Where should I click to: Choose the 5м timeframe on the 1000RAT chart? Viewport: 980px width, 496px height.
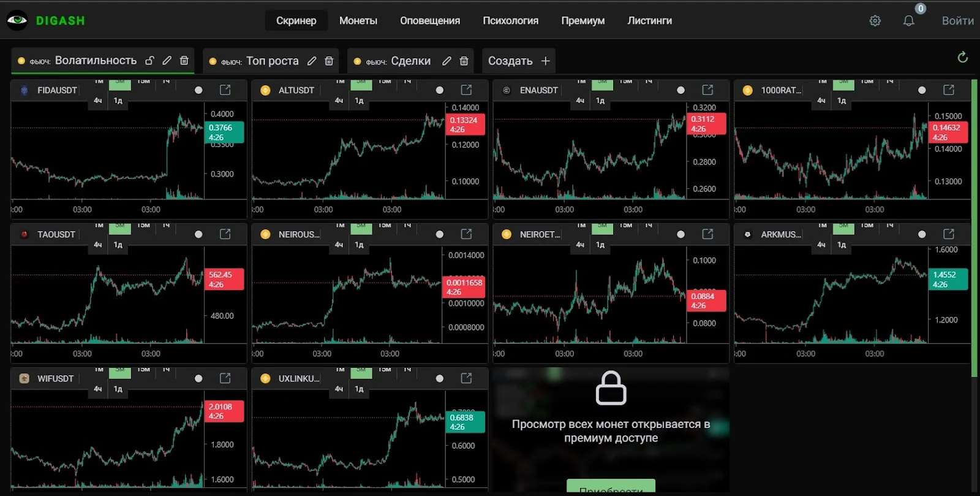click(843, 84)
